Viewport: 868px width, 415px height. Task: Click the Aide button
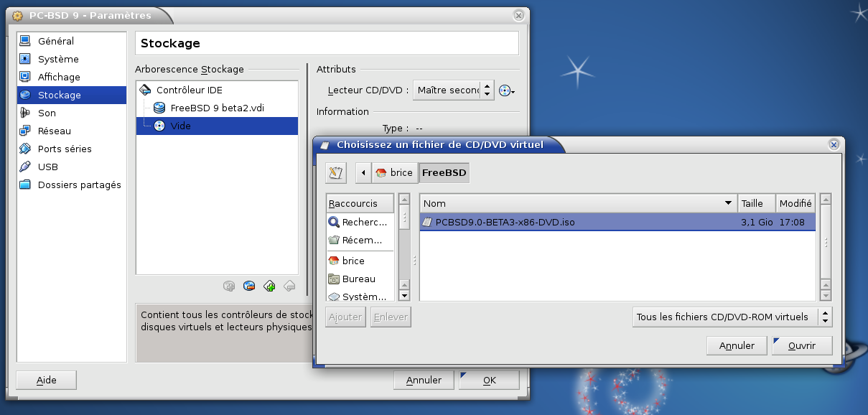point(47,380)
